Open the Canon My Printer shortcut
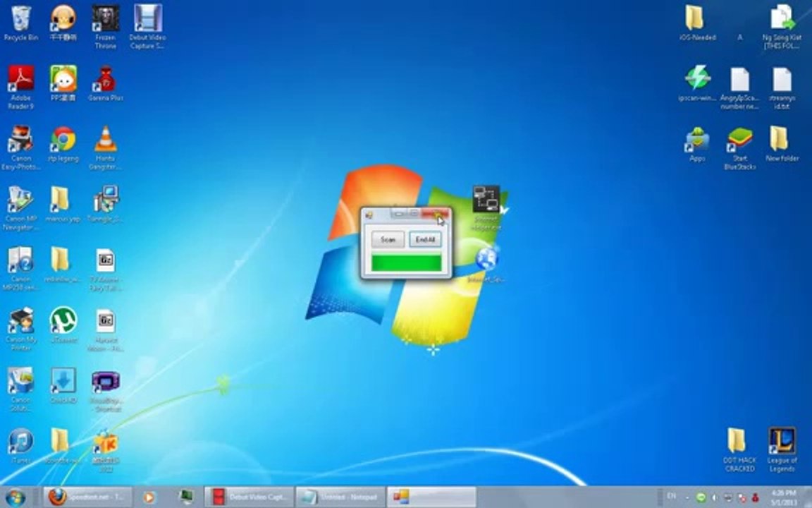The width and height of the screenshot is (812, 508). click(20, 329)
